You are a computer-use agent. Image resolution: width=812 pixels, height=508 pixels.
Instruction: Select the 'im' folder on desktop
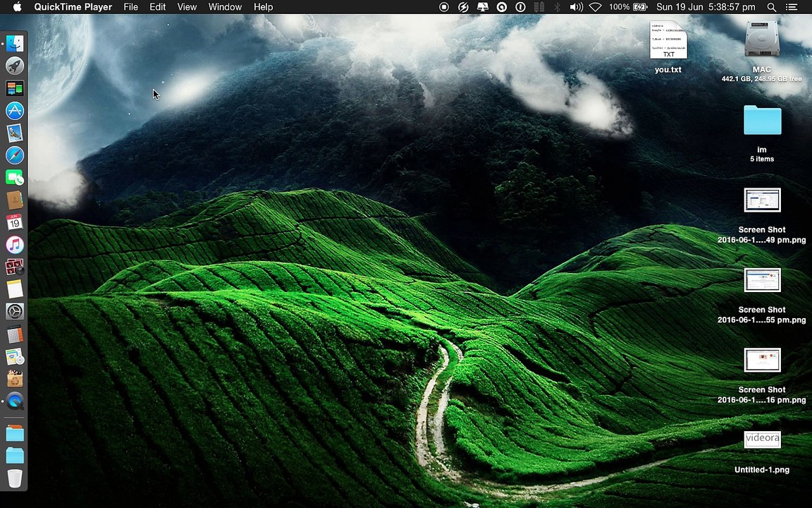(x=762, y=120)
